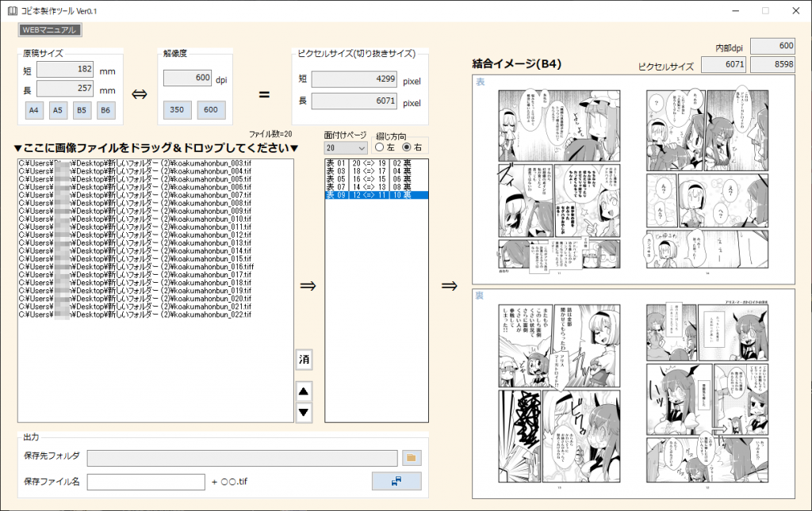Open the WEBマニュアル button
The image size is (812, 511).
click(50, 30)
